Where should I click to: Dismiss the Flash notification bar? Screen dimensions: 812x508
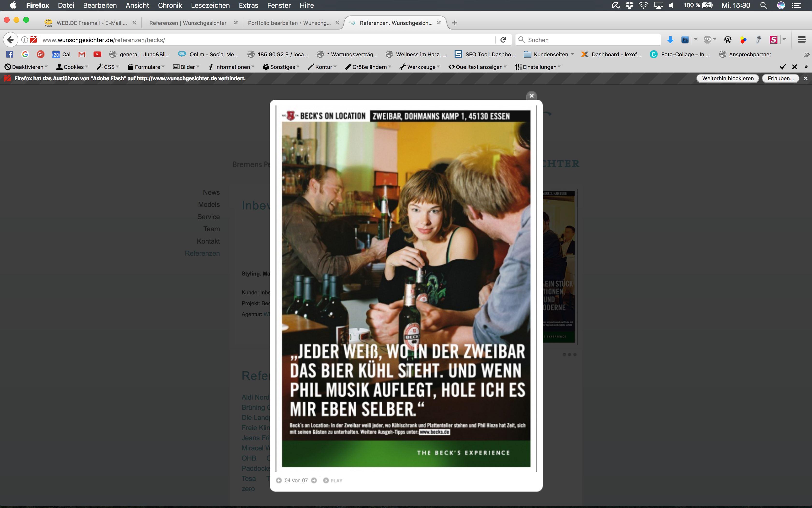point(806,78)
